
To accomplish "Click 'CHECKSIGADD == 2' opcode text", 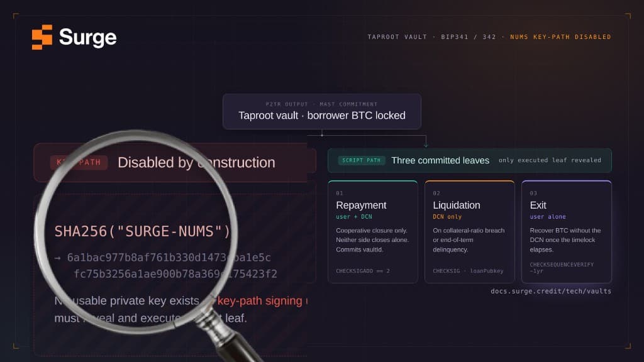I will pyautogui.click(x=363, y=271).
